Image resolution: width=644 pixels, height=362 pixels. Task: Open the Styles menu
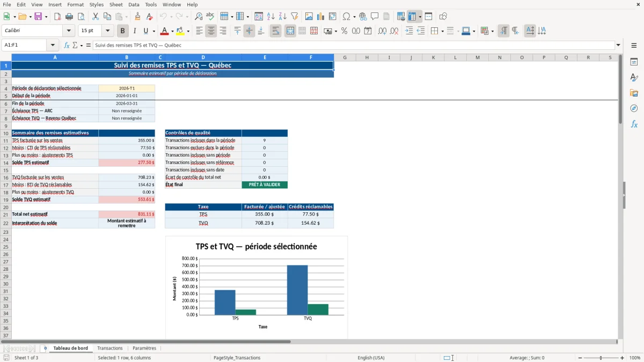(x=97, y=4)
